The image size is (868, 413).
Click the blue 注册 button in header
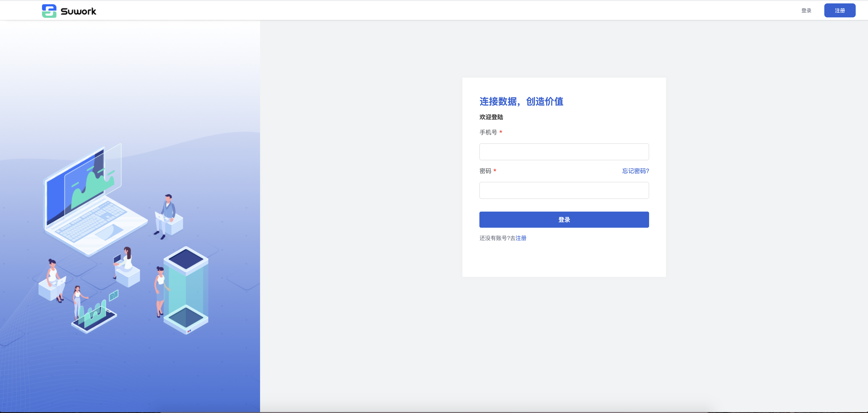pyautogui.click(x=840, y=10)
